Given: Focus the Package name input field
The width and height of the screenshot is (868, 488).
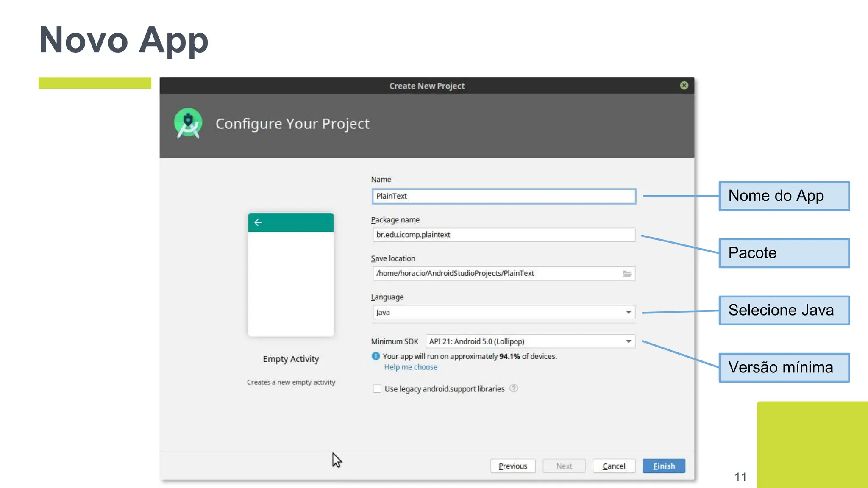Looking at the screenshot, I should (504, 235).
